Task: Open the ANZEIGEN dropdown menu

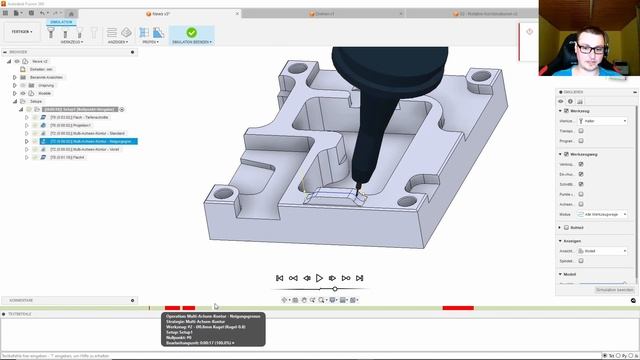Action: [118, 42]
